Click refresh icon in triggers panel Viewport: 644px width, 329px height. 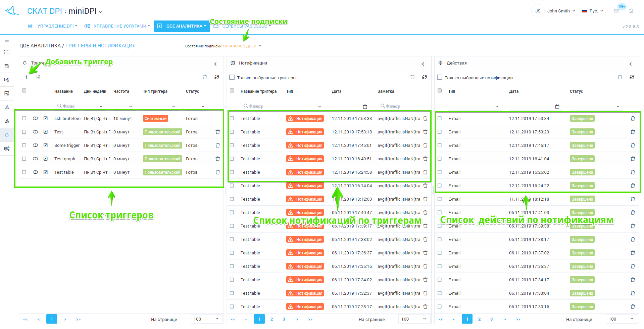[x=217, y=77]
